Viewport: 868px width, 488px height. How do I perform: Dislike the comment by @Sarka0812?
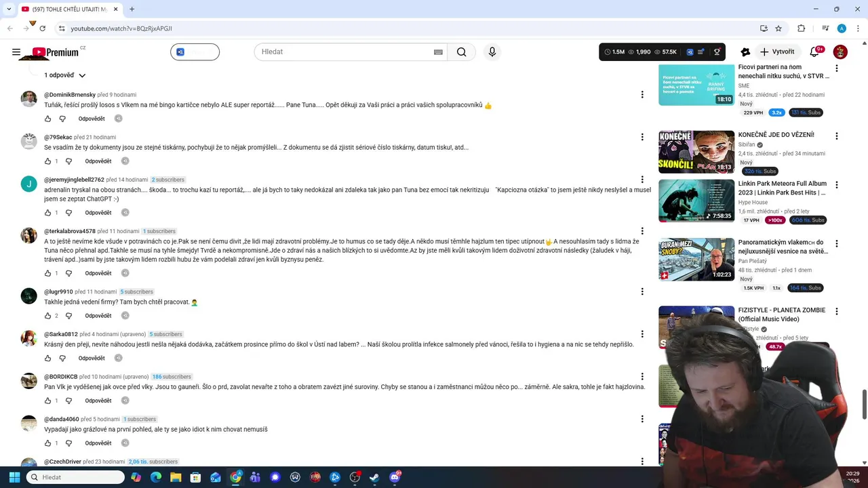click(x=62, y=358)
